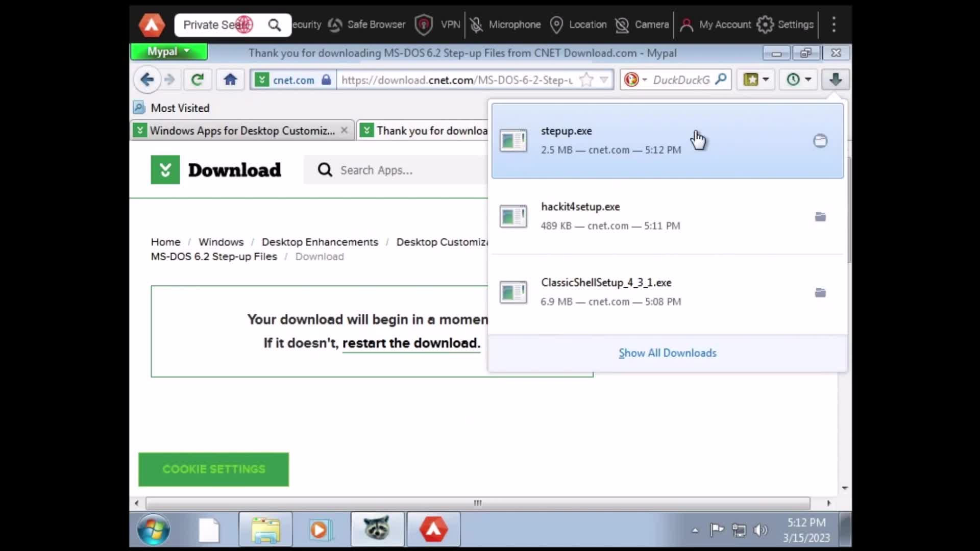
Task: Open COOKIE SETTINGS
Action: coord(213,469)
